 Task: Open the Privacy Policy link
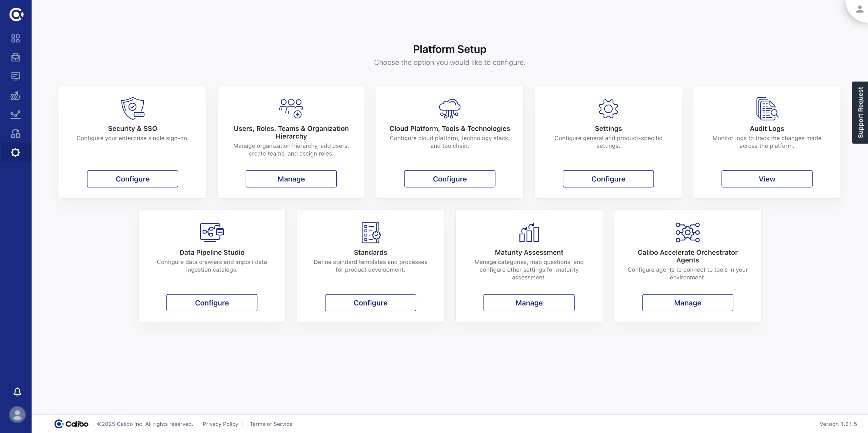(x=220, y=424)
